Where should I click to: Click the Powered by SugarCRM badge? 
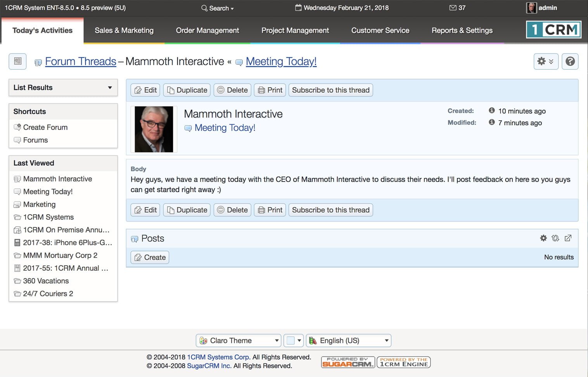(x=348, y=362)
